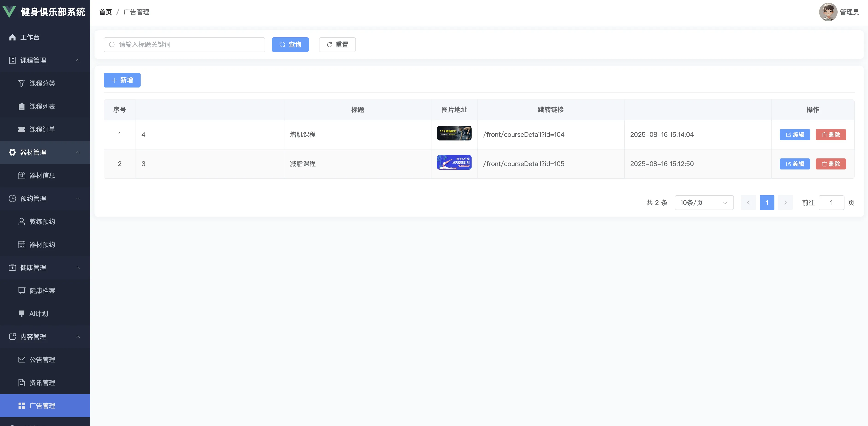
Task: Go to AI计划 page
Action: (x=39, y=314)
